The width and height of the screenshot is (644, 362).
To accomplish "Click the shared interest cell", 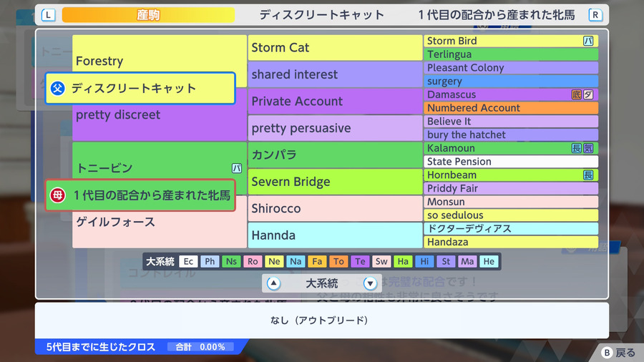I will (x=335, y=74).
